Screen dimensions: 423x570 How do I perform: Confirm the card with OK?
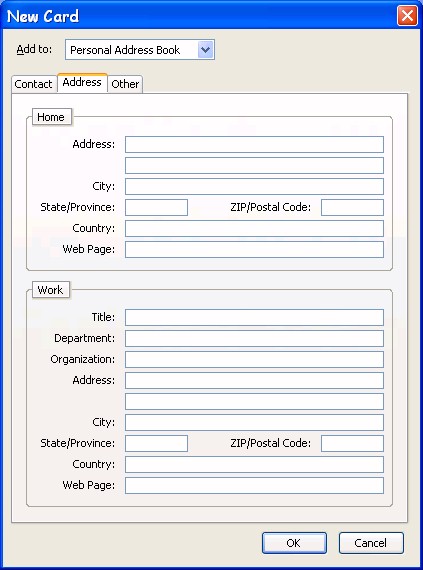point(294,543)
